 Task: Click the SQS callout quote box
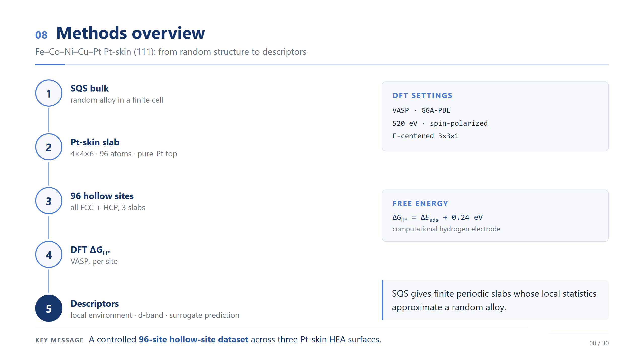click(x=495, y=300)
